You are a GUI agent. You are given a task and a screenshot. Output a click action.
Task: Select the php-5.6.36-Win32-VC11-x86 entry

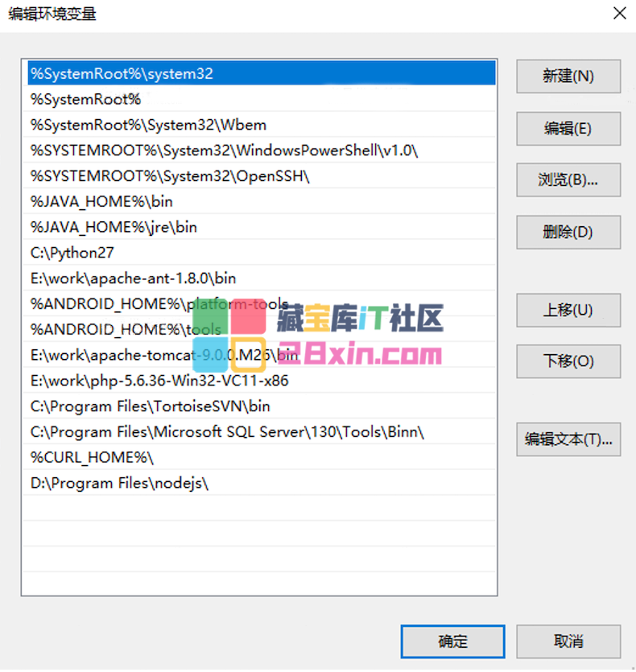coord(159,381)
